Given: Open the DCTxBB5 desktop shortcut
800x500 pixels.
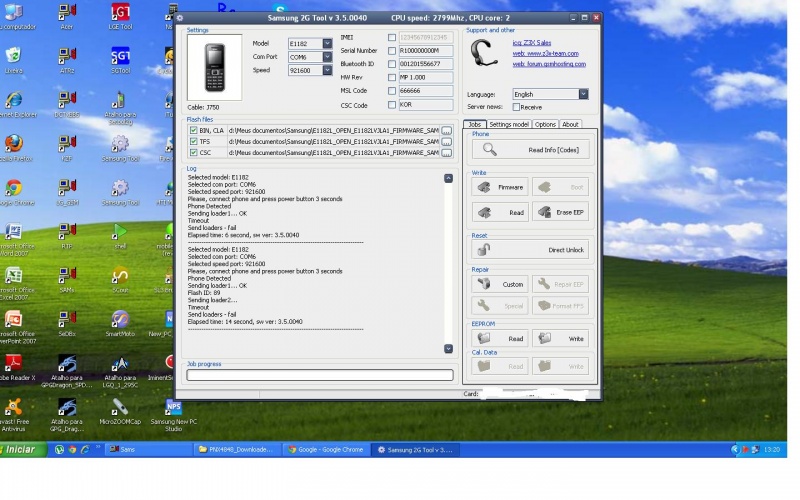Looking at the screenshot, I should [x=67, y=105].
